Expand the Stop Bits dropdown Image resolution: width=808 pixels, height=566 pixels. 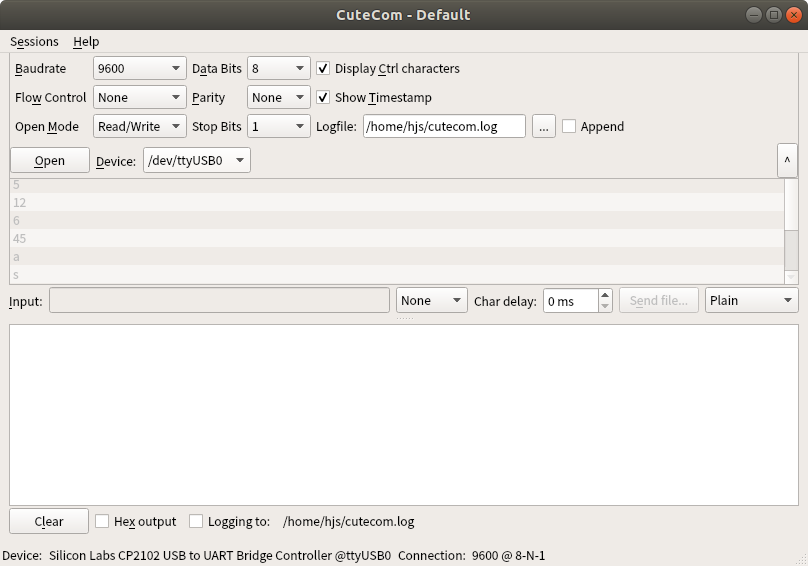point(279,126)
